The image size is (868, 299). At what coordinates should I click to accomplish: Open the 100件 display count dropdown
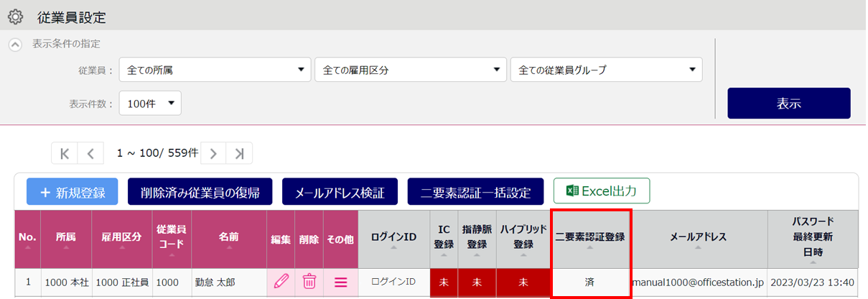[x=150, y=103]
